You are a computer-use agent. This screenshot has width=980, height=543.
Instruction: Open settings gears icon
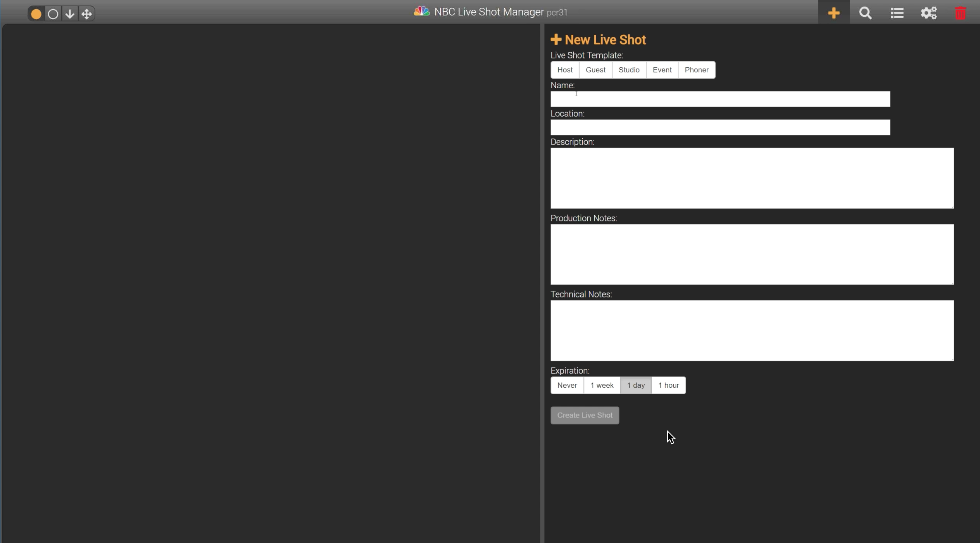(929, 13)
